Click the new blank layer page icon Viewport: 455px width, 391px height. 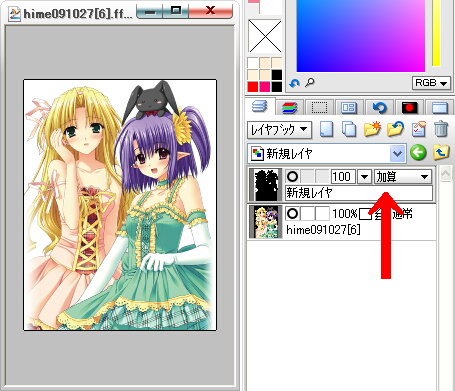[327, 129]
